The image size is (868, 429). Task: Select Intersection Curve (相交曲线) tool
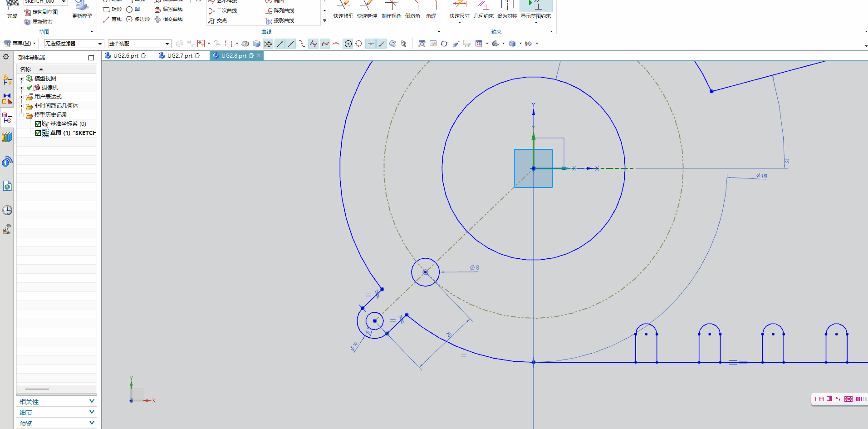tap(169, 20)
